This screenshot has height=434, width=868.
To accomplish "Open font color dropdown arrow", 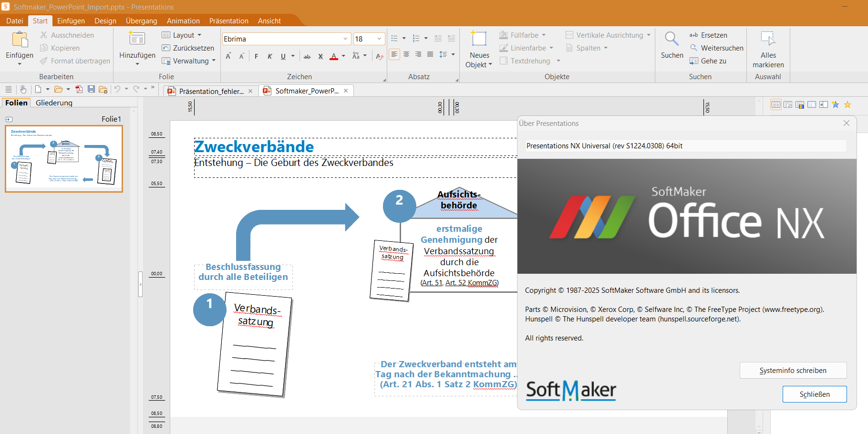I will point(343,56).
